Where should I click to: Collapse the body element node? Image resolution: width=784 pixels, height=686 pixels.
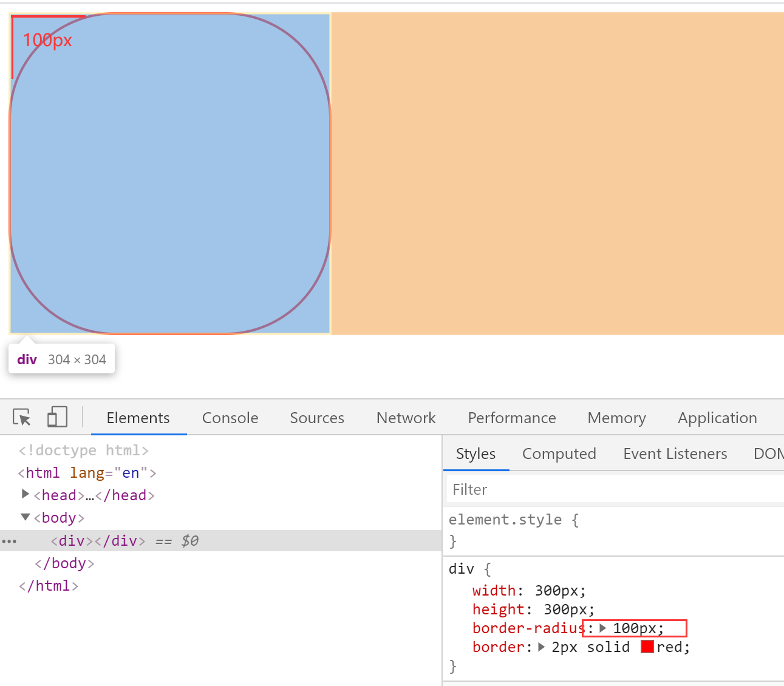coord(26,517)
